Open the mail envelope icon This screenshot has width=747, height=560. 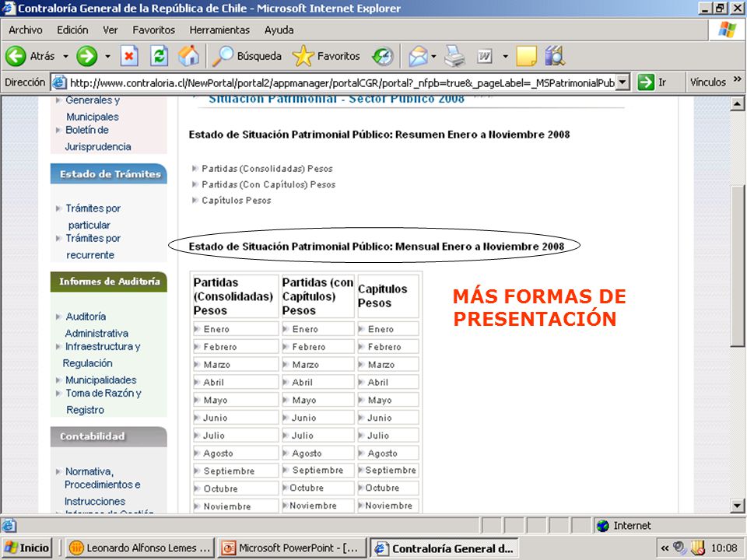click(x=418, y=56)
